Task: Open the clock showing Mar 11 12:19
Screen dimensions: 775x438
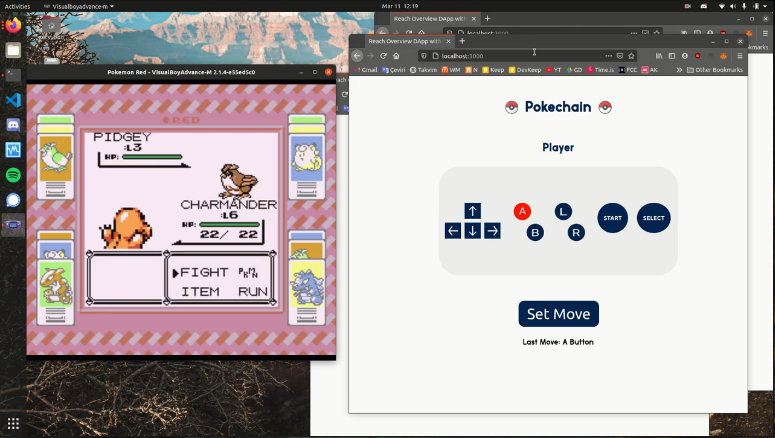Action: (x=400, y=6)
